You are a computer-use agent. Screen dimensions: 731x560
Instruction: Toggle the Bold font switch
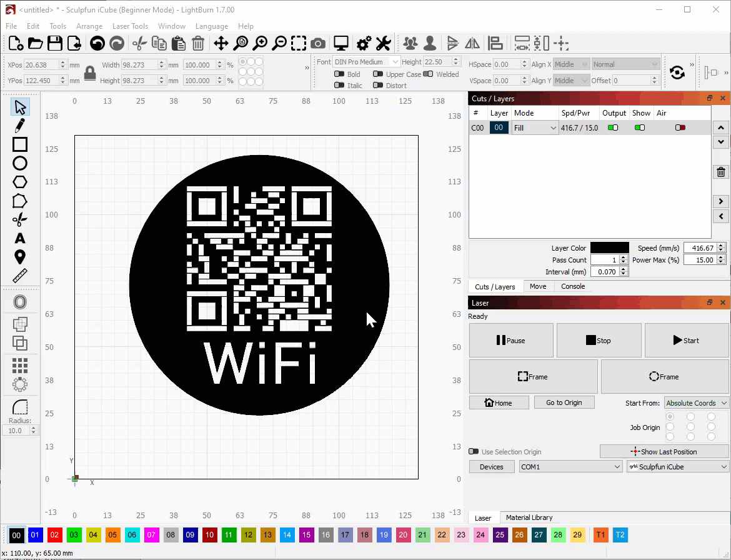339,74
